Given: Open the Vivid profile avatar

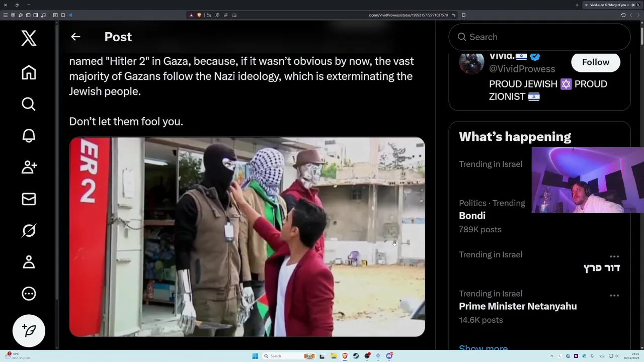Looking at the screenshot, I should click(x=471, y=62).
